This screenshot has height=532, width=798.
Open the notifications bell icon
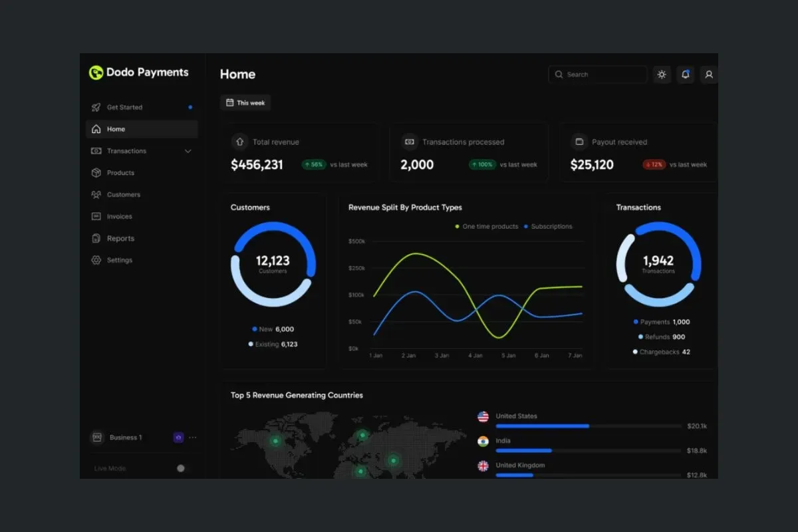point(685,74)
